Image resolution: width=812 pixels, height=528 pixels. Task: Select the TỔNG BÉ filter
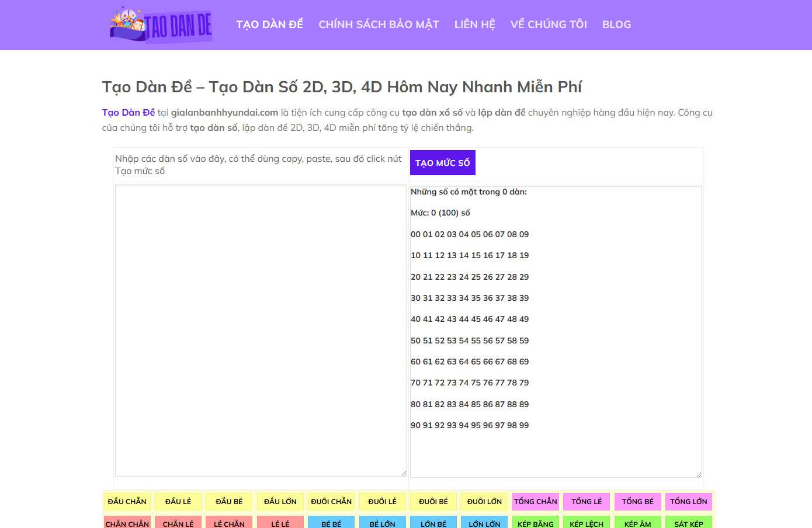pos(638,502)
